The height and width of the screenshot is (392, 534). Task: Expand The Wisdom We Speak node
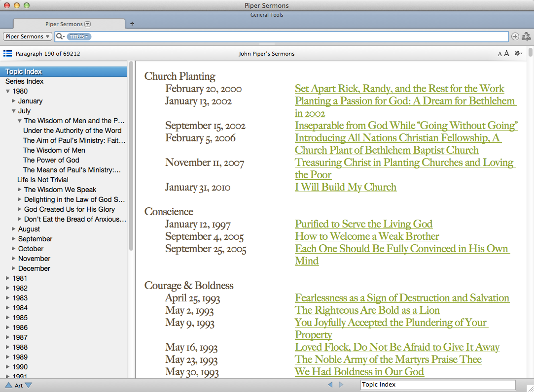(19, 189)
